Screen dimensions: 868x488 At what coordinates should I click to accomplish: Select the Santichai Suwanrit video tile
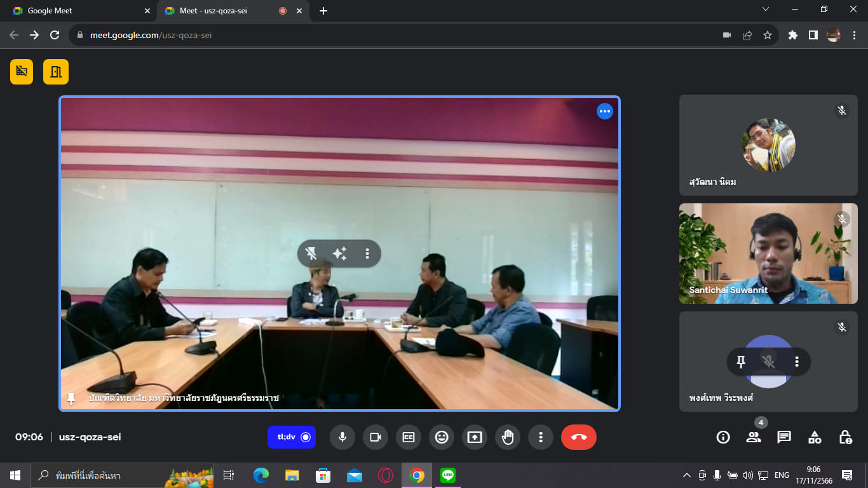coord(768,254)
